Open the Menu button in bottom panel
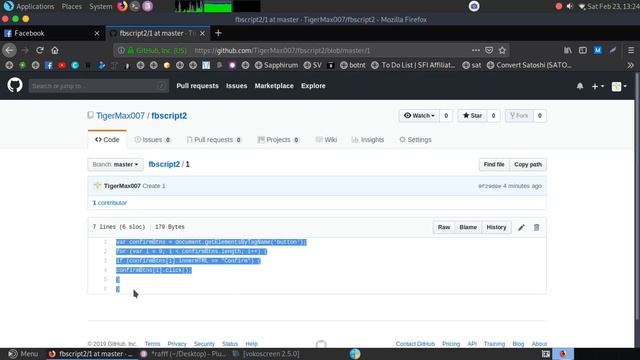The width and height of the screenshot is (640, 360). pyautogui.click(x=24, y=354)
